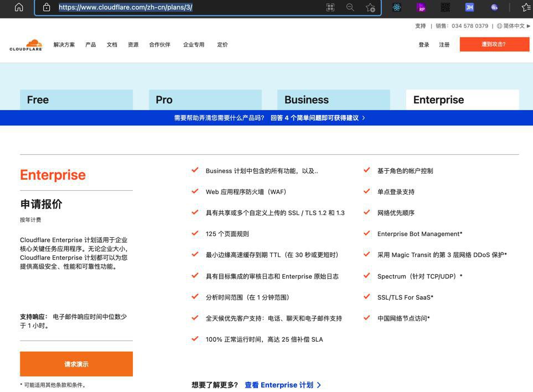Image resolution: width=533 pixels, height=392 pixels.
Task: Click the 想要了解更多? text
Action: pos(215,385)
